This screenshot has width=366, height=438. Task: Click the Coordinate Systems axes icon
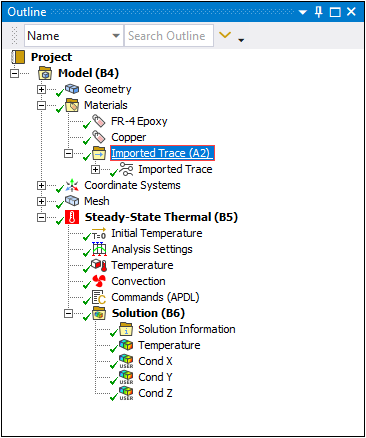72,185
